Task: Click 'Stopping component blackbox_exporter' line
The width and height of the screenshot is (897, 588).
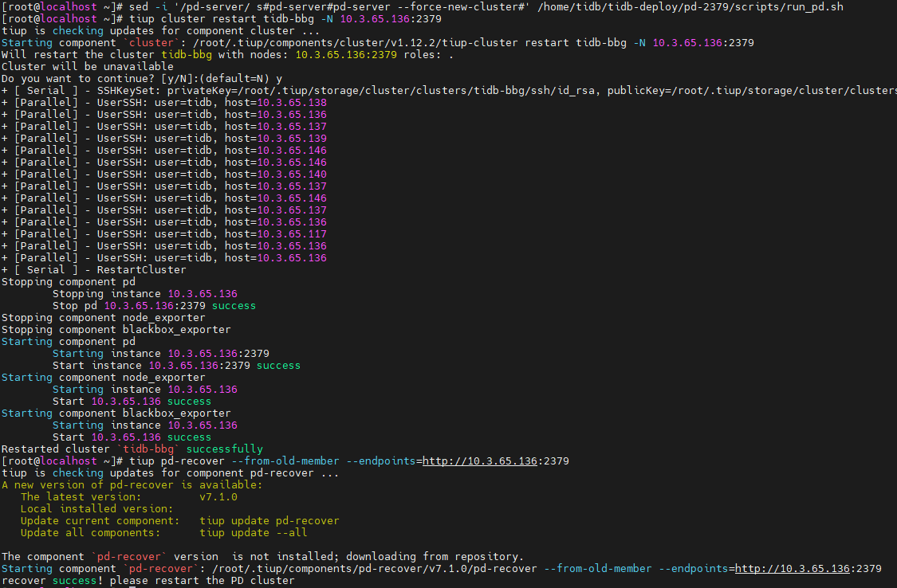Action: [x=116, y=330]
